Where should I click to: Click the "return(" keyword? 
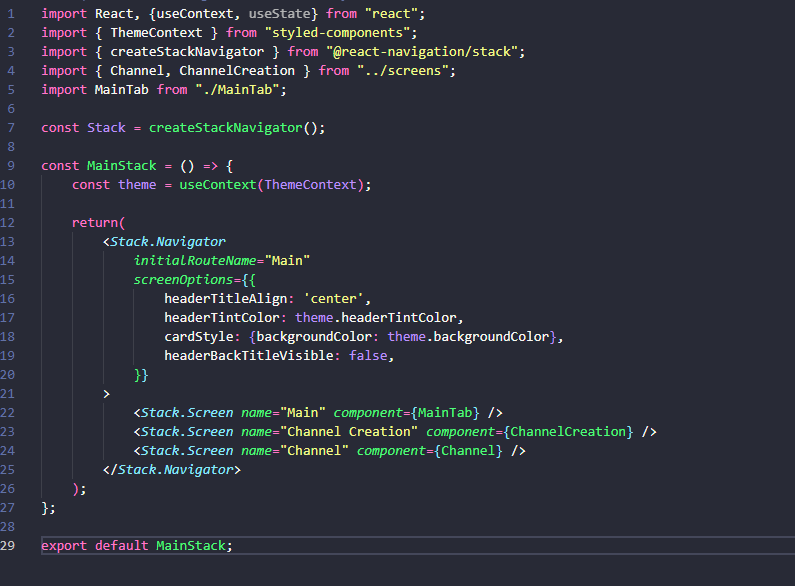98,223
